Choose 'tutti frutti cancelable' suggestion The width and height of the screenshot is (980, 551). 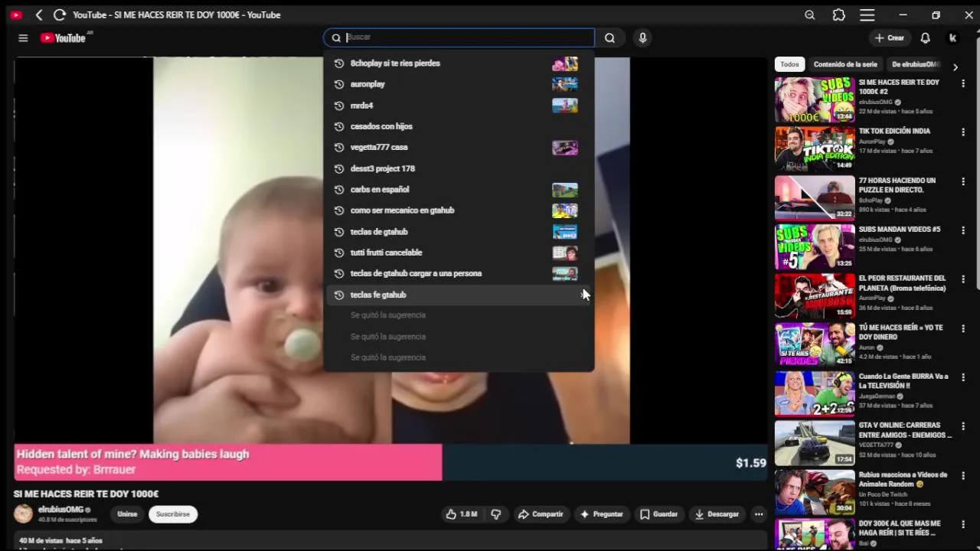[459, 253]
